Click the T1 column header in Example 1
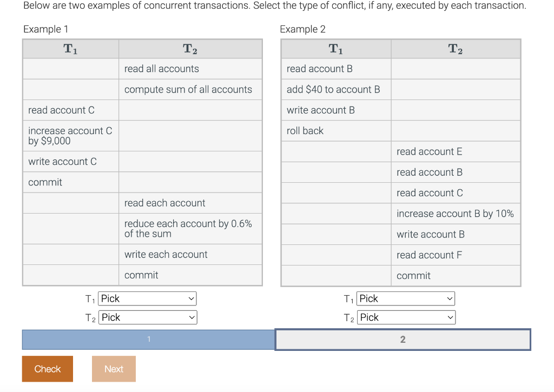 coord(70,48)
